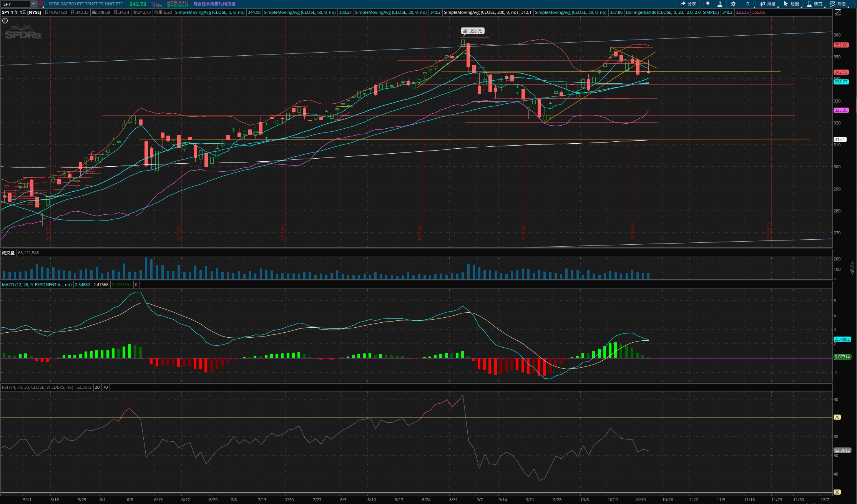Screen dimensions: 857x504
Task: Click the RSI 70 overbought level label
Action: tap(837, 417)
